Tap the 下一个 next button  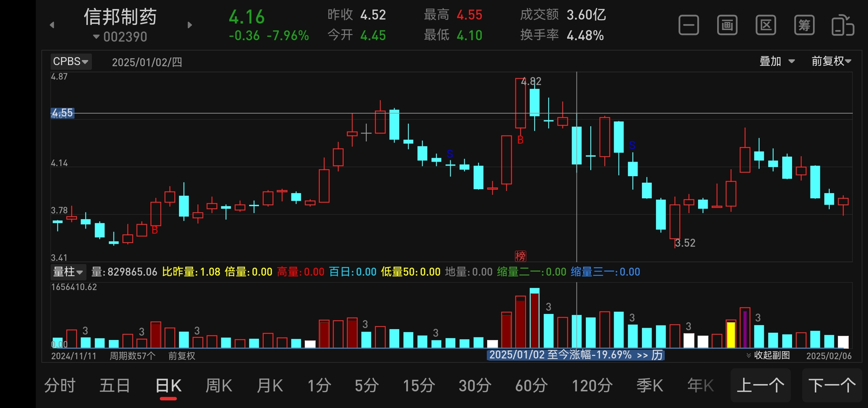point(832,385)
